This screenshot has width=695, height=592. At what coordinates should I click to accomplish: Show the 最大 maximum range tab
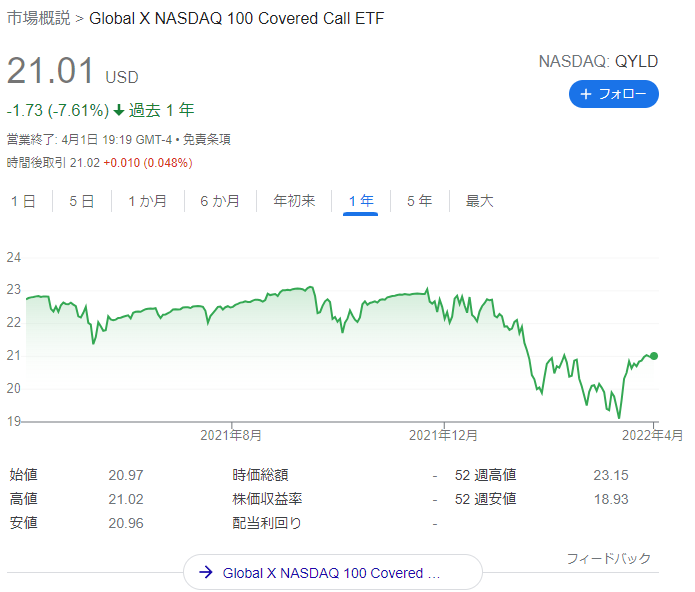(x=480, y=201)
